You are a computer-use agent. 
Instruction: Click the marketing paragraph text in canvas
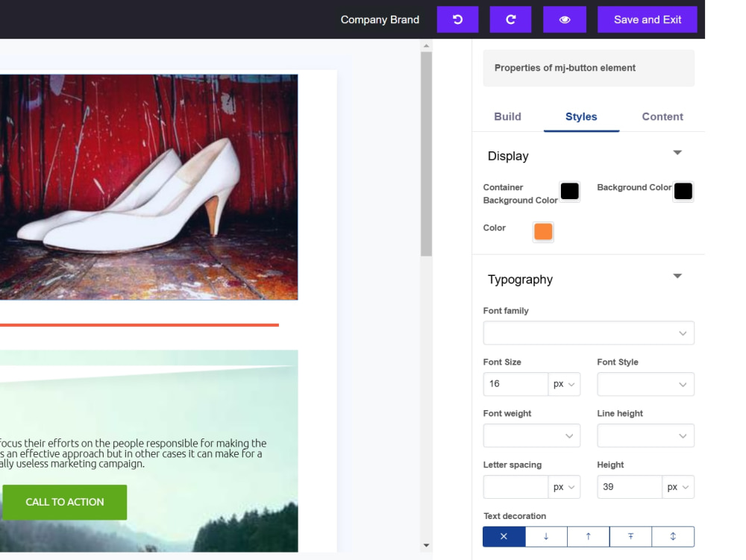pos(134,453)
